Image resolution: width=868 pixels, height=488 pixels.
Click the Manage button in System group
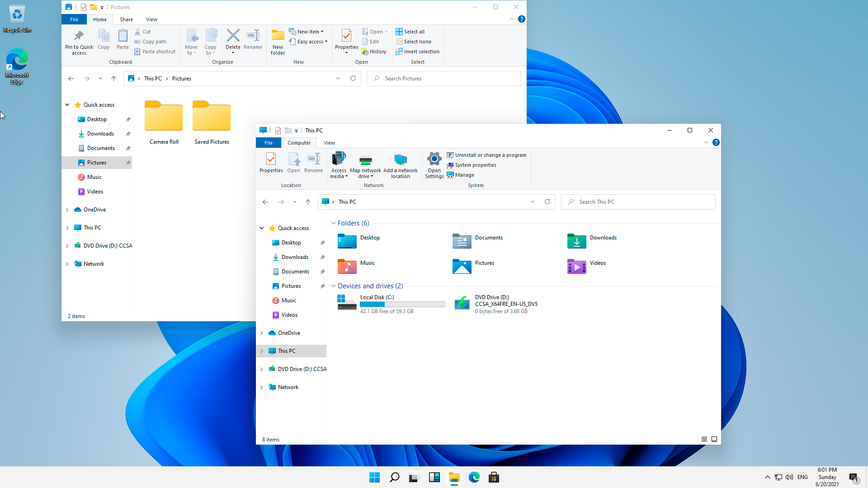tap(464, 174)
